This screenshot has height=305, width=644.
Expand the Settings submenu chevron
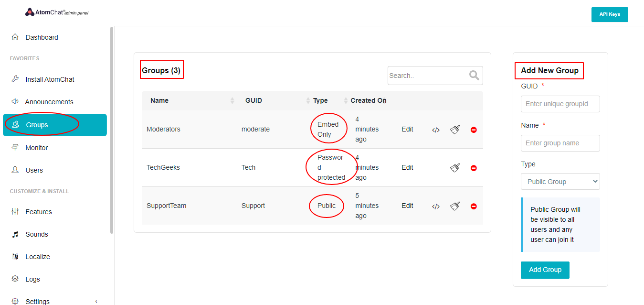(96, 301)
